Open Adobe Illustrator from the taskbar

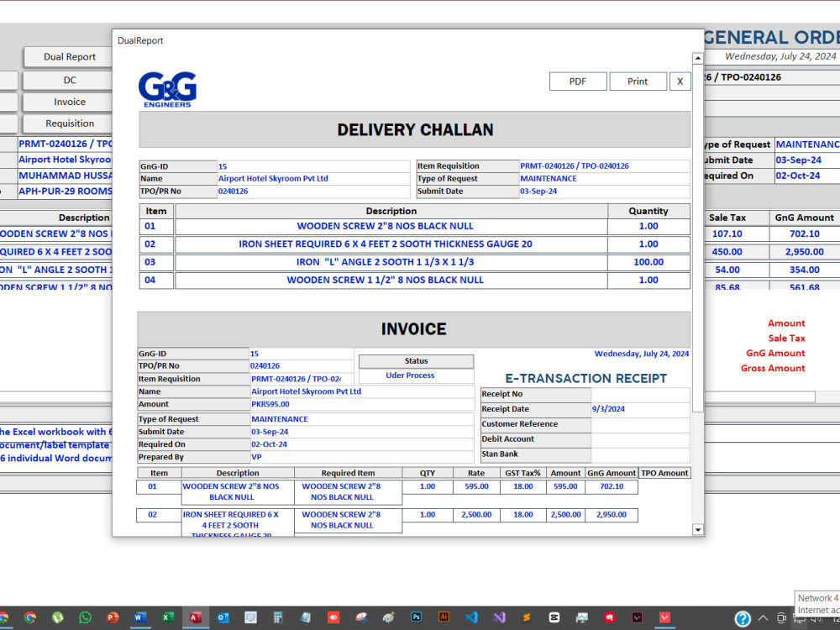coord(444,617)
